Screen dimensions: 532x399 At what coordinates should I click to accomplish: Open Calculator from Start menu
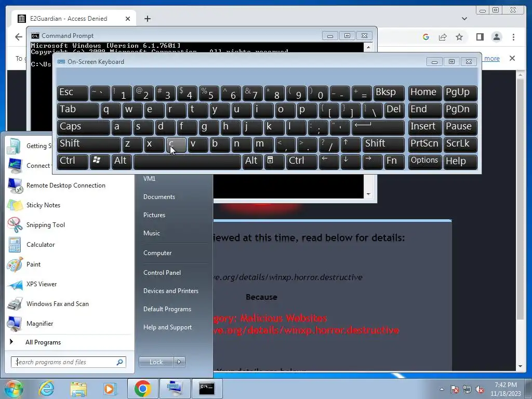70,245
